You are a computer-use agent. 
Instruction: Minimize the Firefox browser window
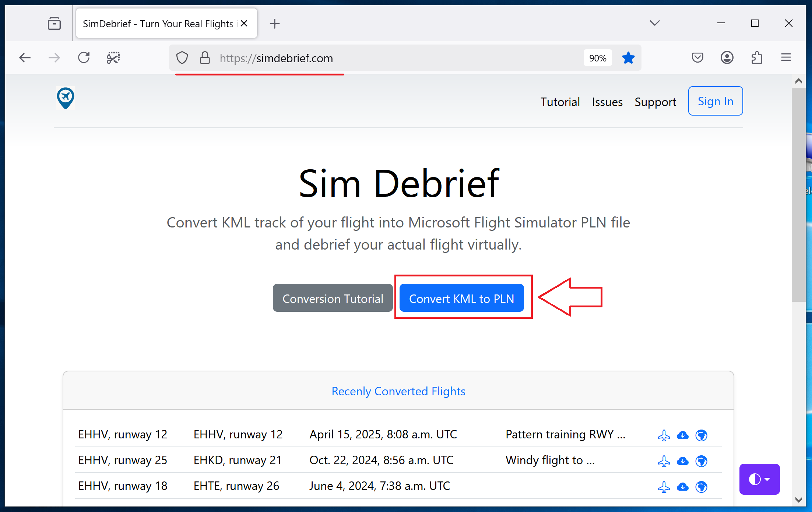721,23
